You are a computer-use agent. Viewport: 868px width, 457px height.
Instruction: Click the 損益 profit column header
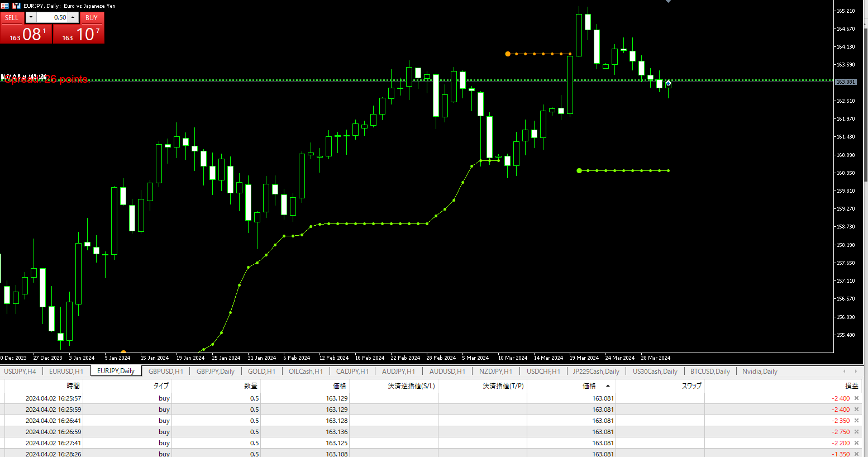pos(851,385)
